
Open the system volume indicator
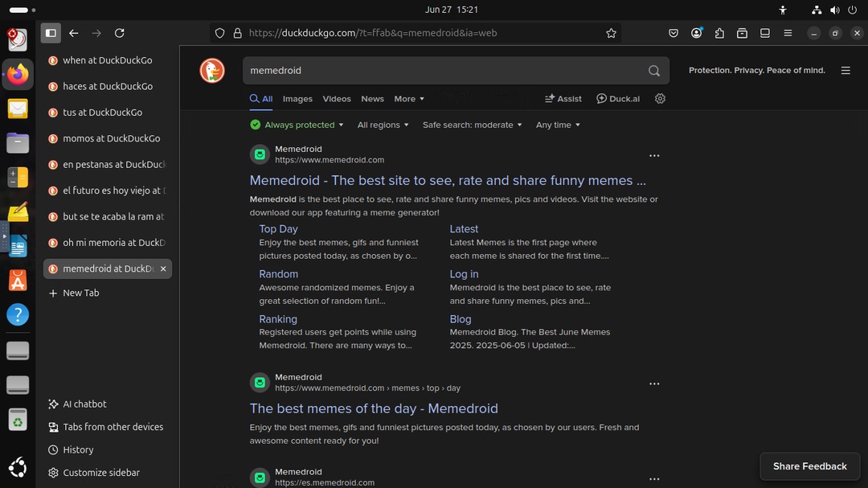coord(835,10)
